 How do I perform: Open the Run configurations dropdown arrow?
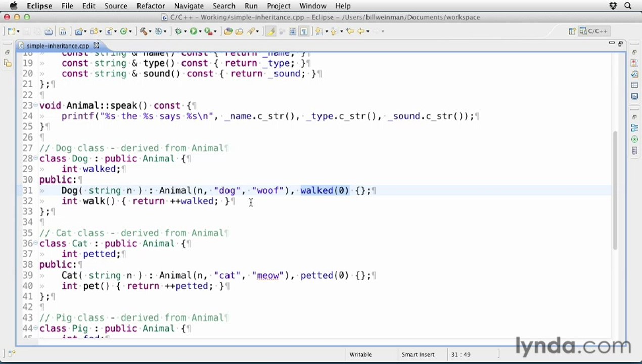click(x=200, y=31)
